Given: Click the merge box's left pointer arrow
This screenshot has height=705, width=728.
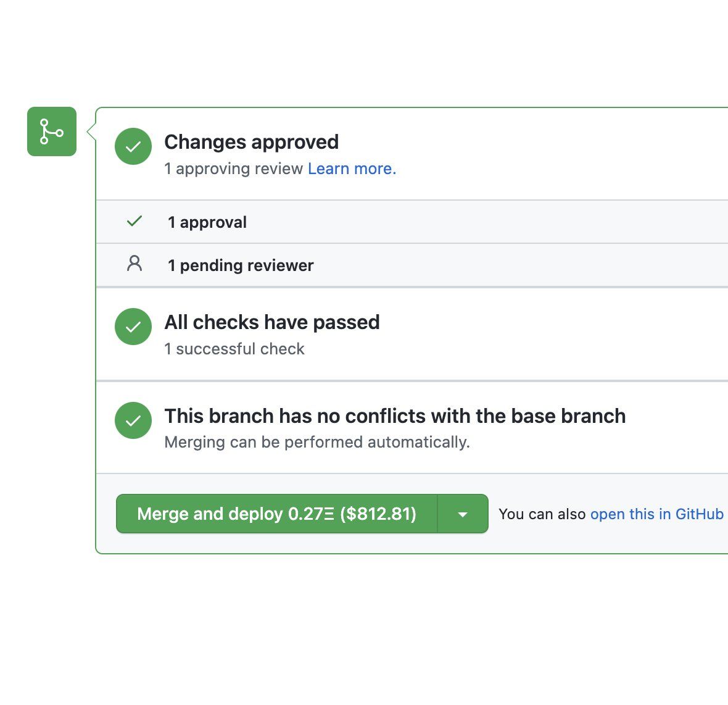Looking at the screenshot, I should click(91, 131).
